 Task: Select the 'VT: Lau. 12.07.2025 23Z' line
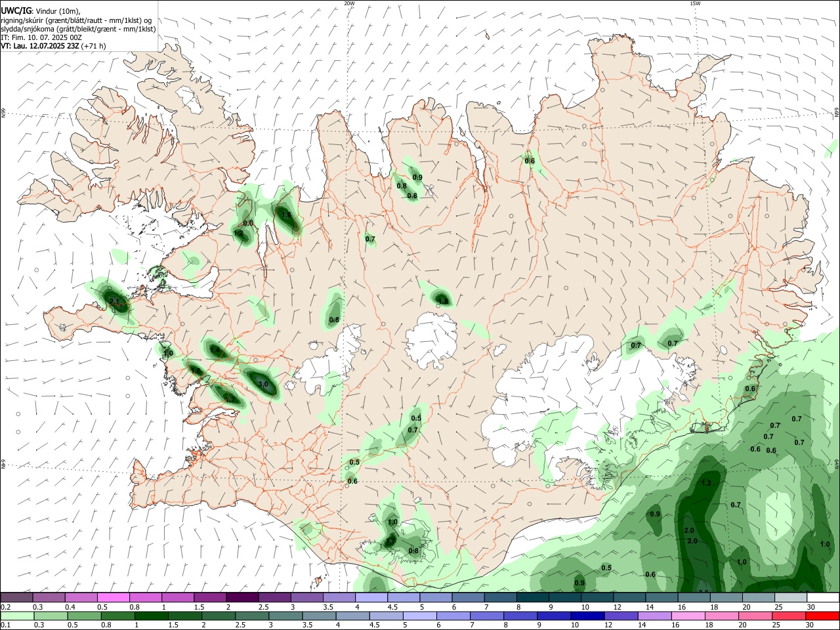[39, 46]
